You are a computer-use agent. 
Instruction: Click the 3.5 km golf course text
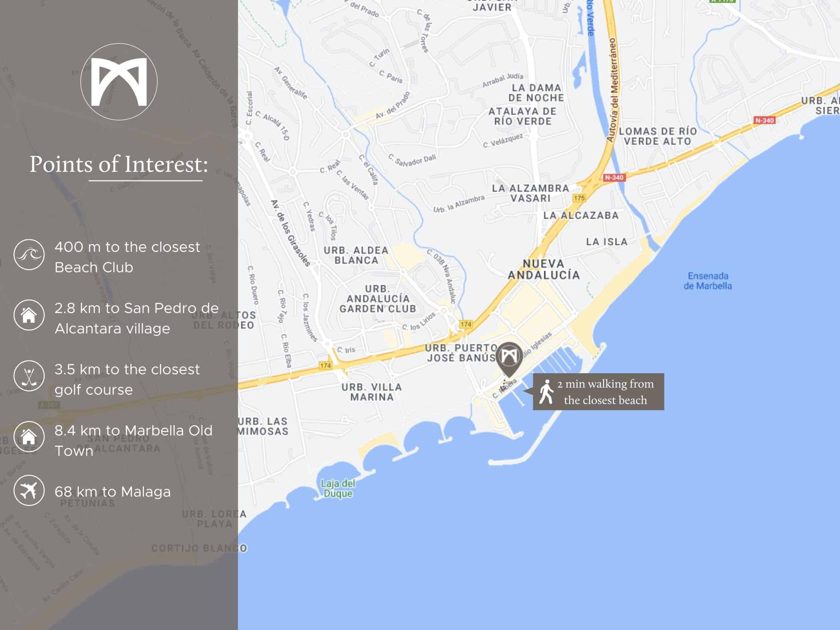[x=127, y=379]
